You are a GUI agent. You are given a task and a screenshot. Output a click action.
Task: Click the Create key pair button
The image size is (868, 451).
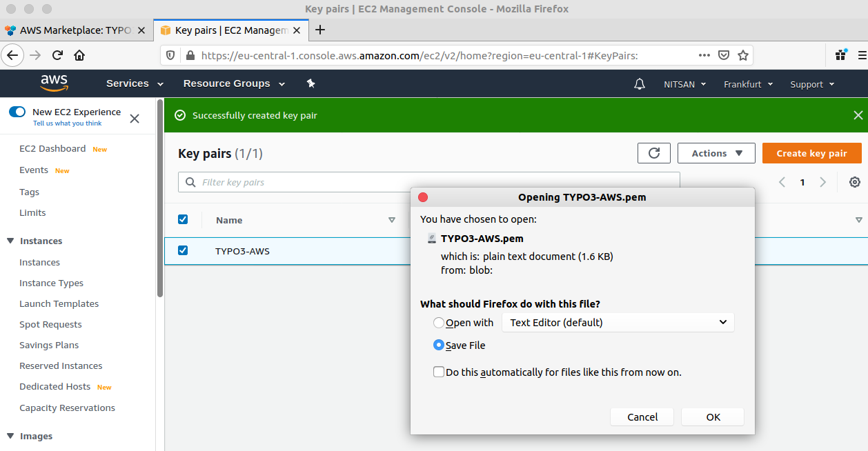click(812, 153)
